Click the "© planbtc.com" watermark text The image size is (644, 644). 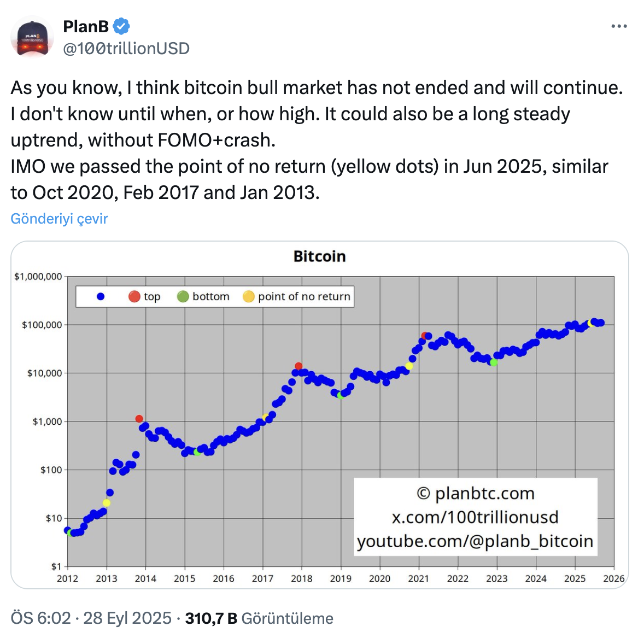(475, 493)
